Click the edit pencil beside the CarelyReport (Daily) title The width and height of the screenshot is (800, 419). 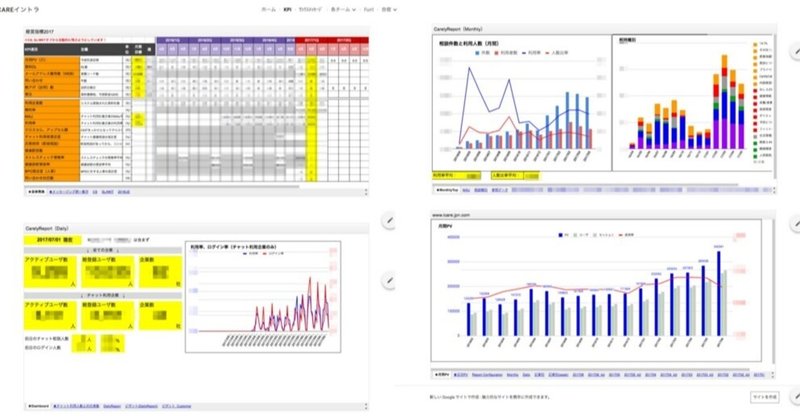(389, 221)
